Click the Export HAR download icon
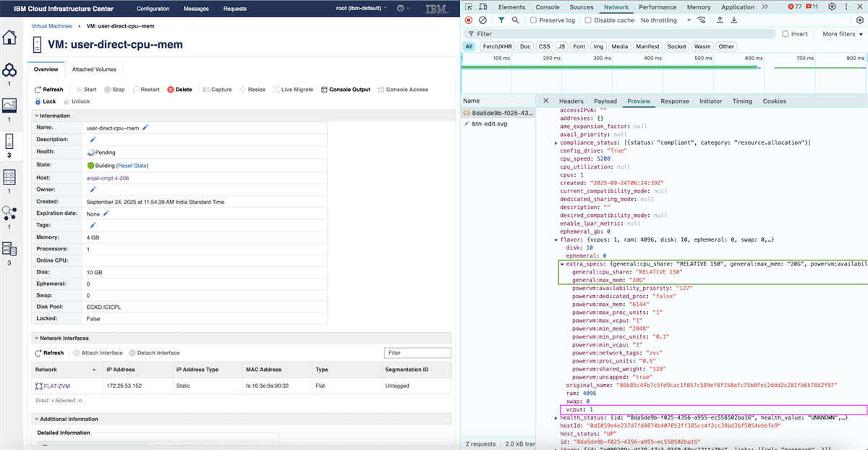 (733, 20)
